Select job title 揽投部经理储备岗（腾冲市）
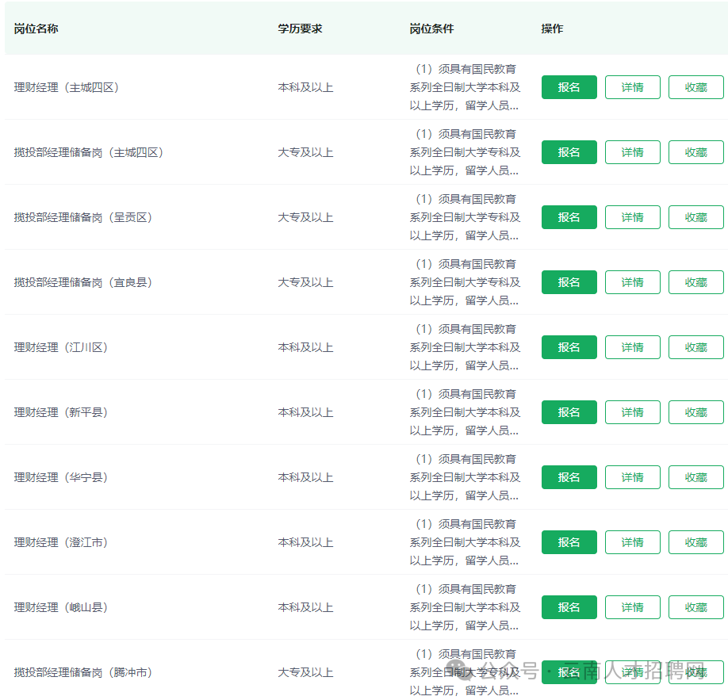 pyautogui.click(x=83, y=672)
